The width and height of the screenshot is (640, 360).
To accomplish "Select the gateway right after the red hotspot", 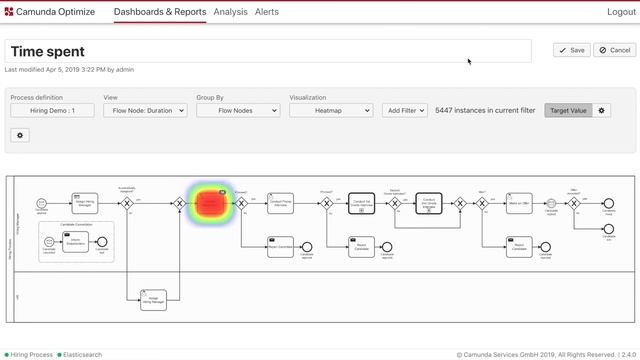I will pyautogui.click(x=242, y=203).
